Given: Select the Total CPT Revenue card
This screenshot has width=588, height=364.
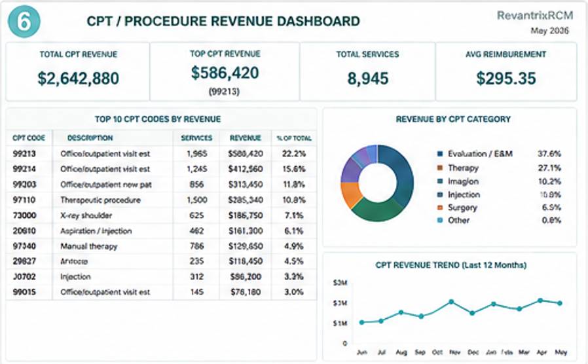Looking at the screenshot, I should point(78,71).
